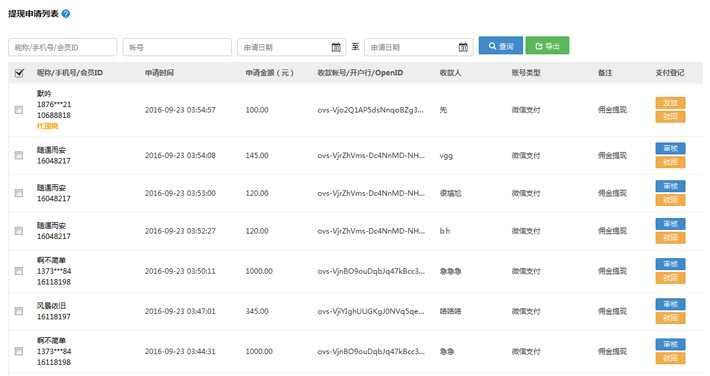Click orange pay-out button in first row
This screenshot has height=376, width=710.
tap(670, 103)
